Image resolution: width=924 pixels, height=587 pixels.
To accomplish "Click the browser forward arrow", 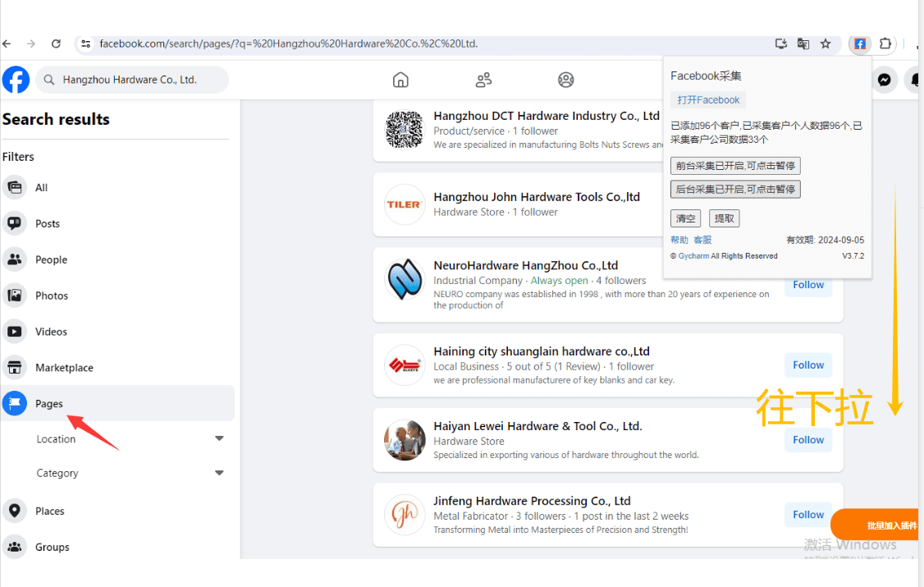I will click(x=31, y=44).
